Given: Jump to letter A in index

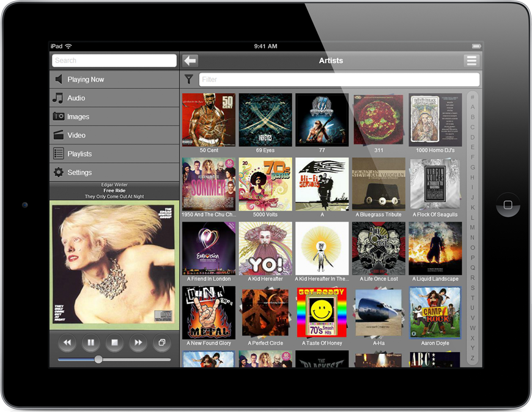Looking at the screenshot, I should (472, 107).
